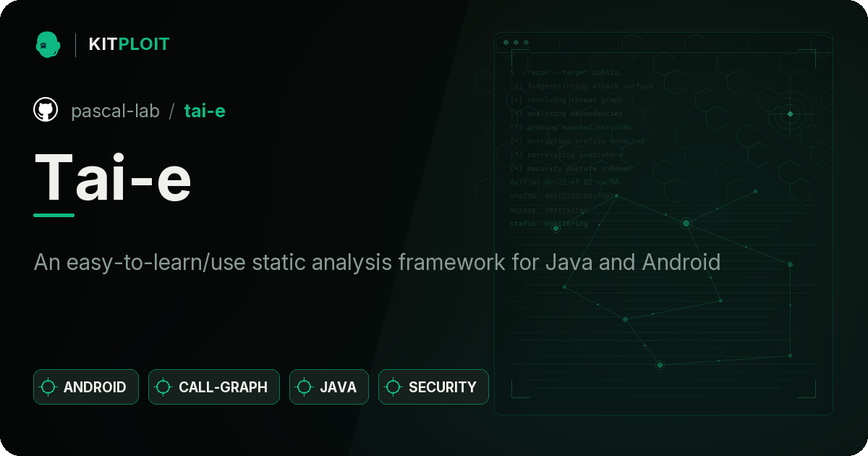Screen dimensions: 868x456
Task: Click the KitPloit mascot logo icon
Action: pyautogui.click(x=48, y=44)
